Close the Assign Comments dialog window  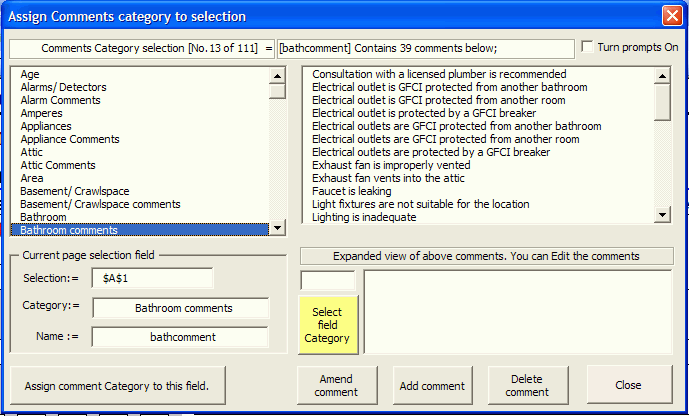671,16
